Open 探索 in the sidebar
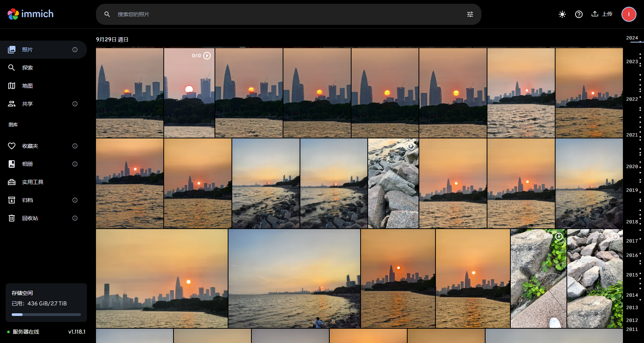Screen dimensions: 644x343 pos(43,68)
